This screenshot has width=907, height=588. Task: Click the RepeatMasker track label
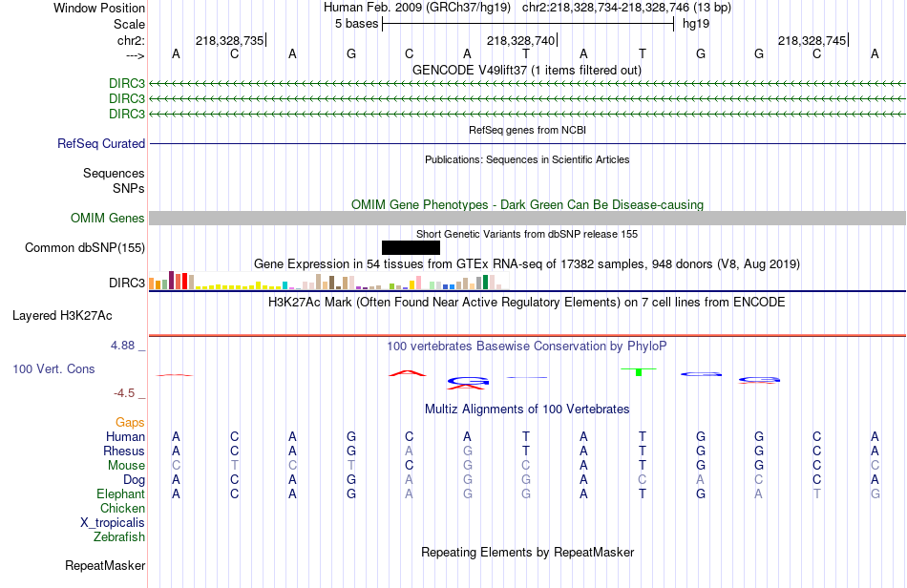coord(105,565)
